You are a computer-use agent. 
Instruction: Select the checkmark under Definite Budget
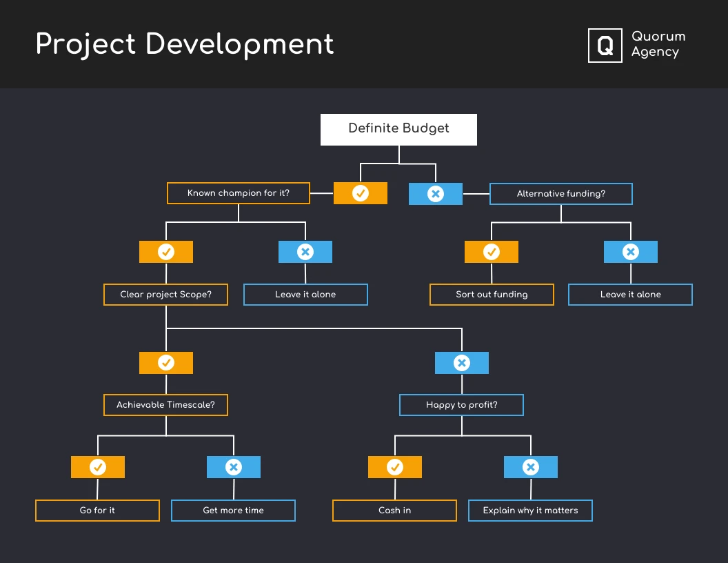(x=361, y=193)
